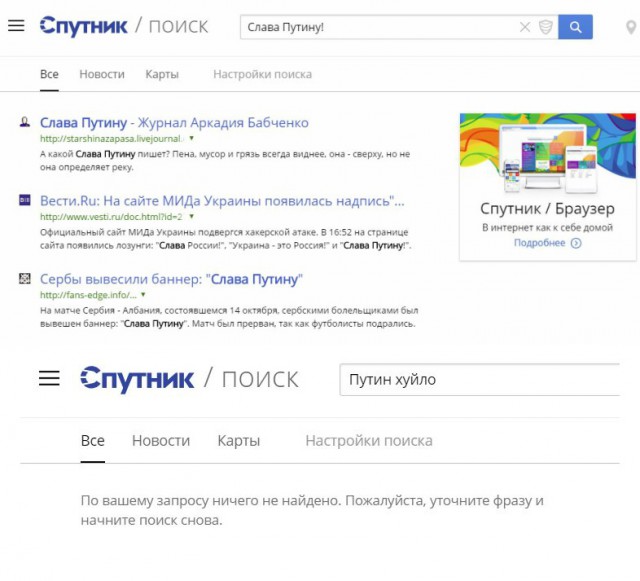Open the lower 'Карты' tab

(x=238, y=441)
